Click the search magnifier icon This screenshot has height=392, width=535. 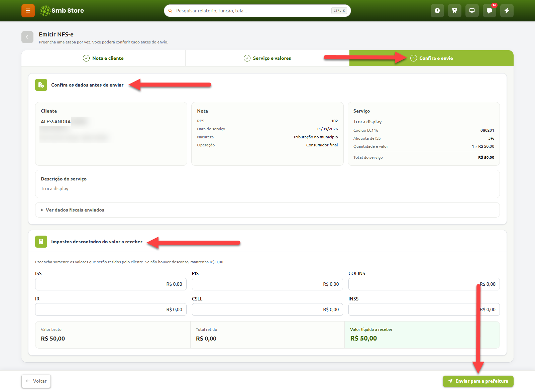click(x=170, y=11)
